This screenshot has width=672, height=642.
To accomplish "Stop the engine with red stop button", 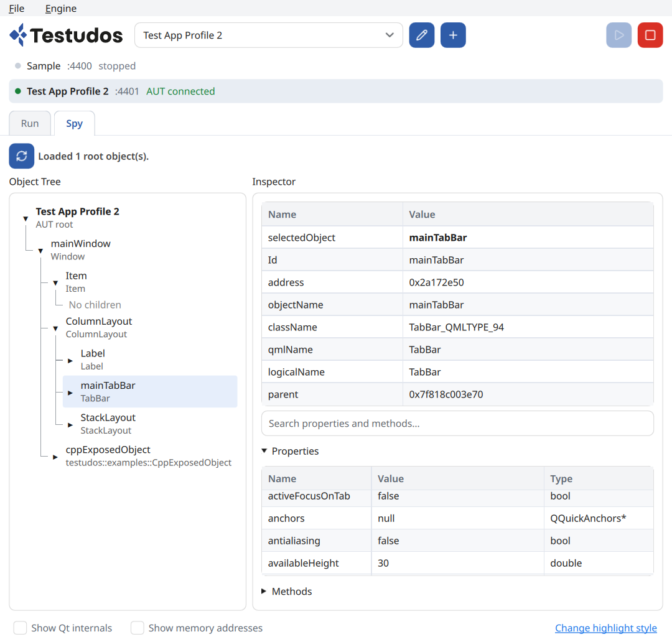I will point(650,35).
